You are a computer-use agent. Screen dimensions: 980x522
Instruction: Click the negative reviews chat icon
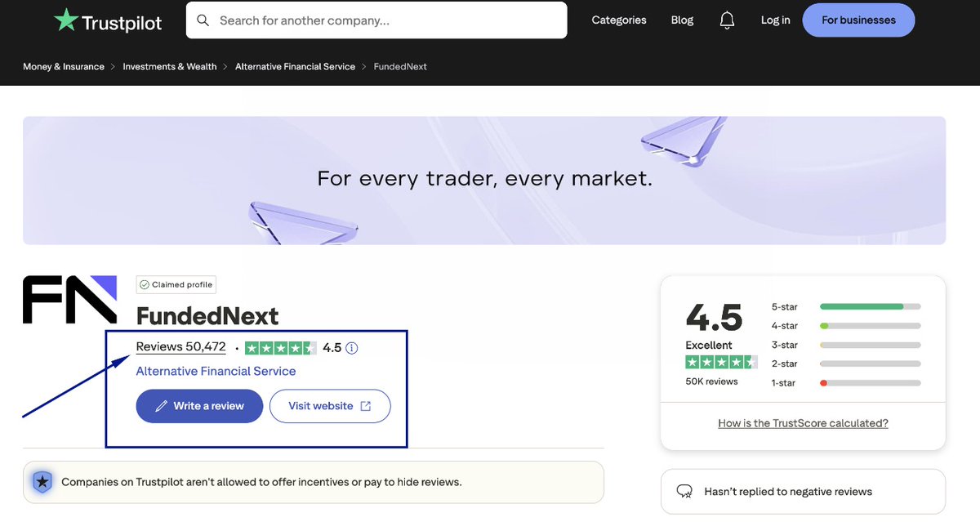click(684, 492)
